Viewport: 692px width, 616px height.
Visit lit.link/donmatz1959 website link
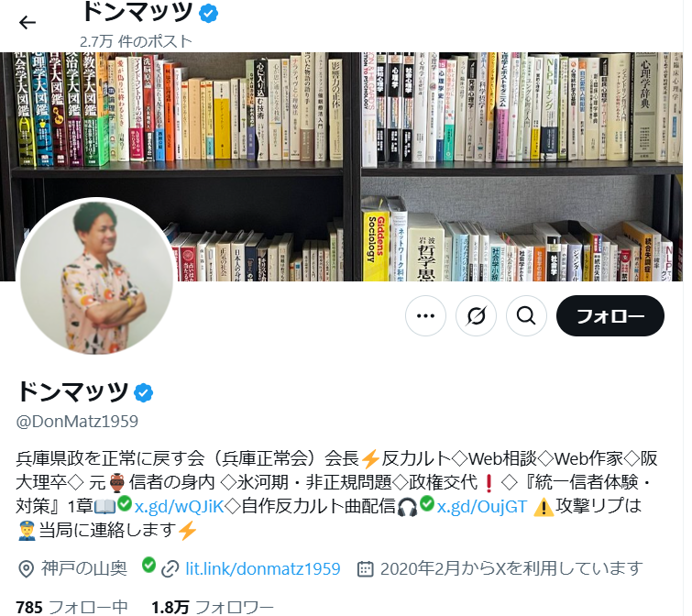(x=263, y=569)
